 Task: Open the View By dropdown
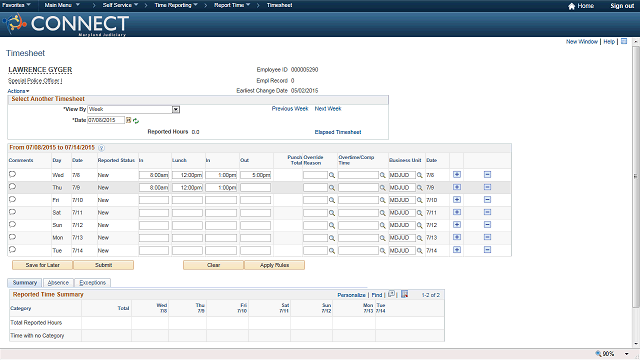[176, 109]
